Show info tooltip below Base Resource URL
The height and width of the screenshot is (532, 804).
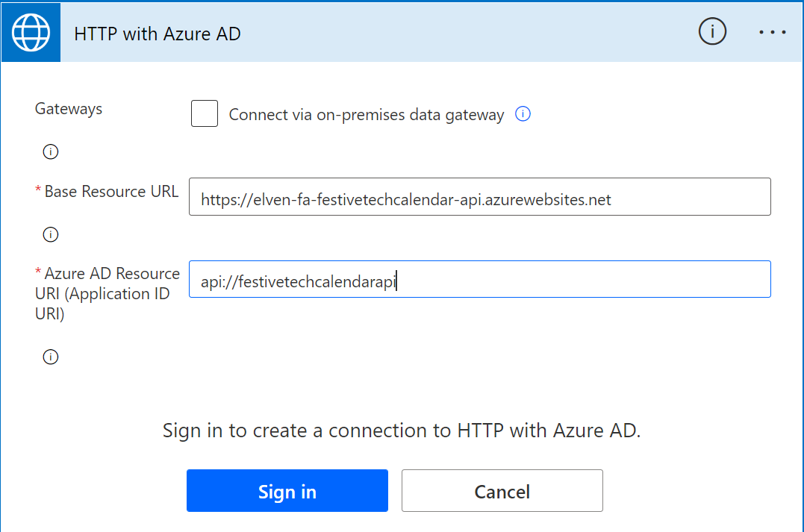50,235
